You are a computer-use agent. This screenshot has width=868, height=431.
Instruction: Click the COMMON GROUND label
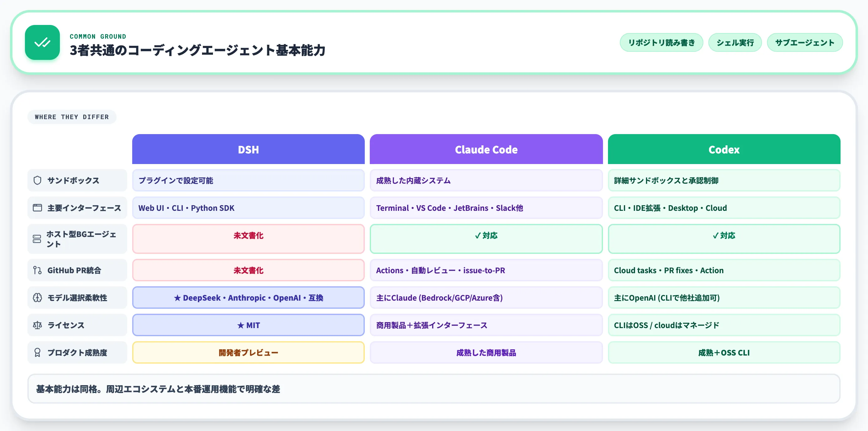click(98, 36)
